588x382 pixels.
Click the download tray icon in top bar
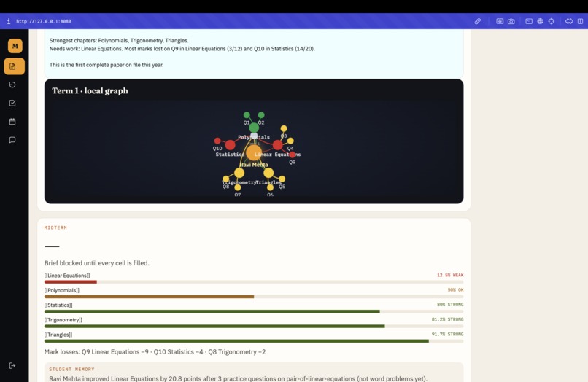pyautogui.click(x=500, y=21)
